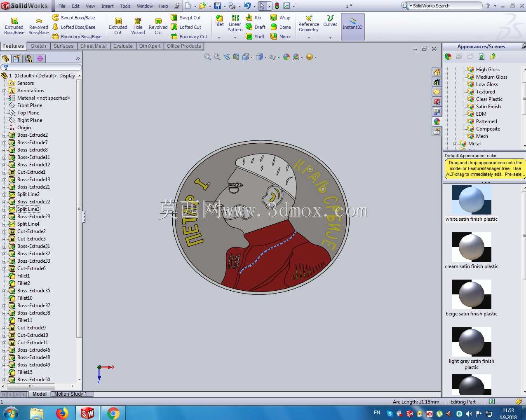The height and width of the screenshot is (420, 526).
Task: Open the ConfigurationManager tab icon
Action: 28,58
